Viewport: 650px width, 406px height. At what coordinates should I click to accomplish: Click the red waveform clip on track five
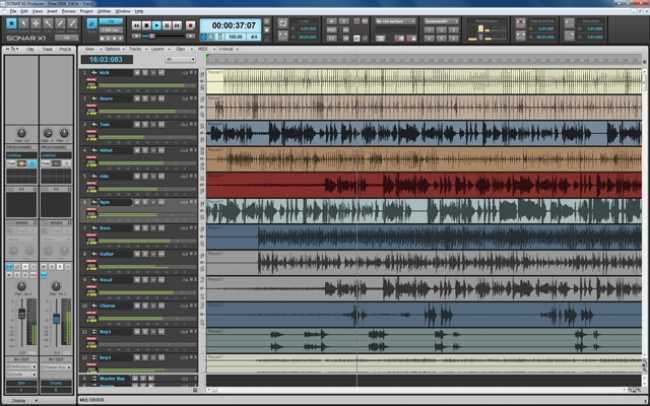424,185
